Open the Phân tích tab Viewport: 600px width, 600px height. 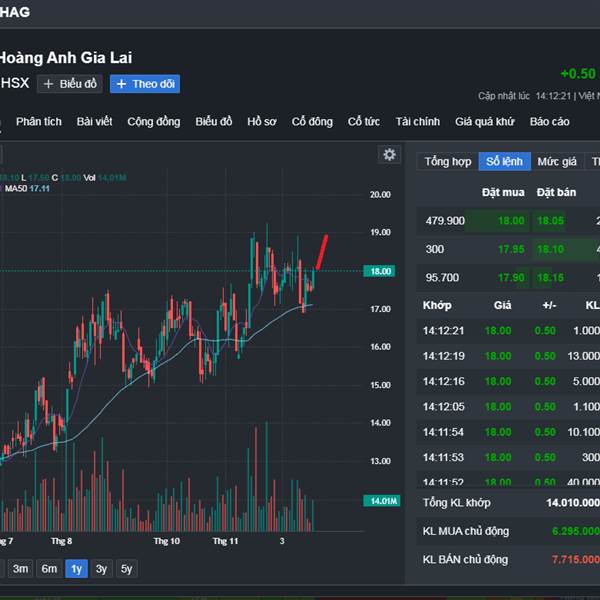point(39,121)
